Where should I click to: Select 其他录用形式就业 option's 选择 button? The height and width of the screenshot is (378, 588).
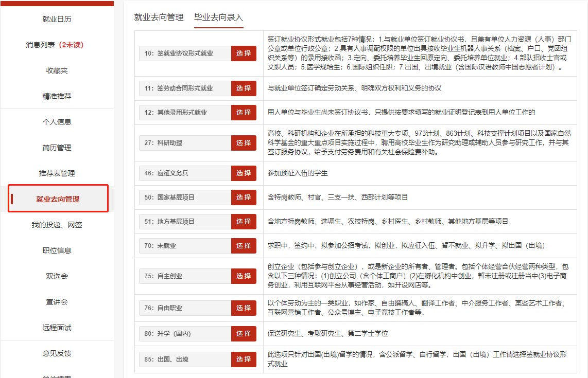(244, 113)
